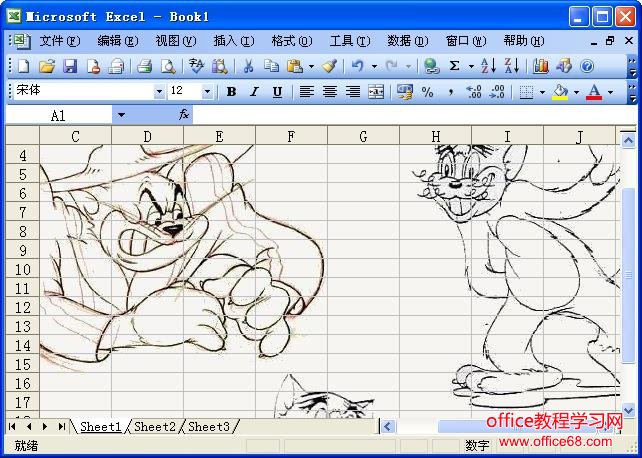This screenshot has height=458, width=642.
Task: Click the New workbook icon
Action: 23,66
